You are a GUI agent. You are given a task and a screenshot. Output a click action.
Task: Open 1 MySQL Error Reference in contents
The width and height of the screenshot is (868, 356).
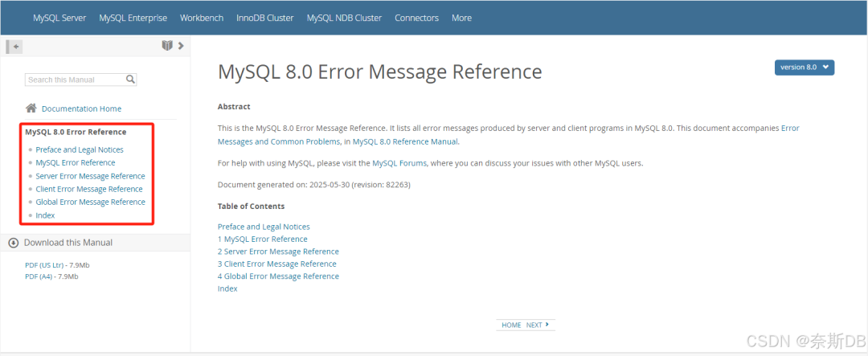(x=262, y=239)
